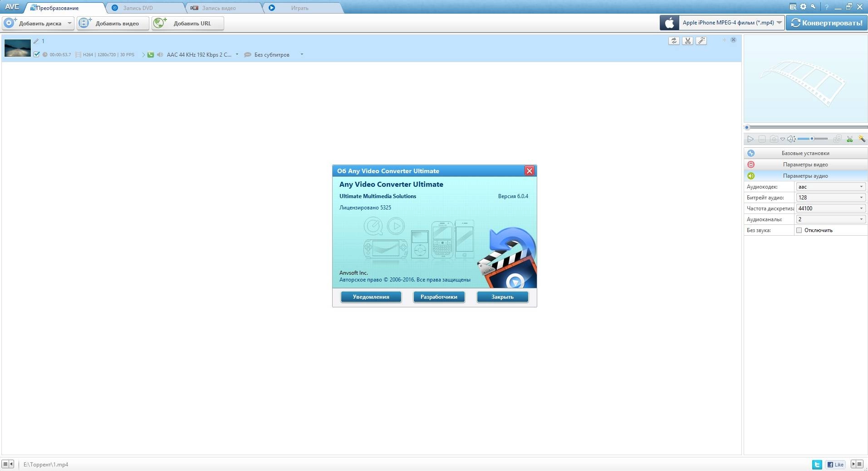The height and width of the screenshot is (471, 868).
Task: Click the pencil rename icon next to file 1
Action: tap(36, 41)
